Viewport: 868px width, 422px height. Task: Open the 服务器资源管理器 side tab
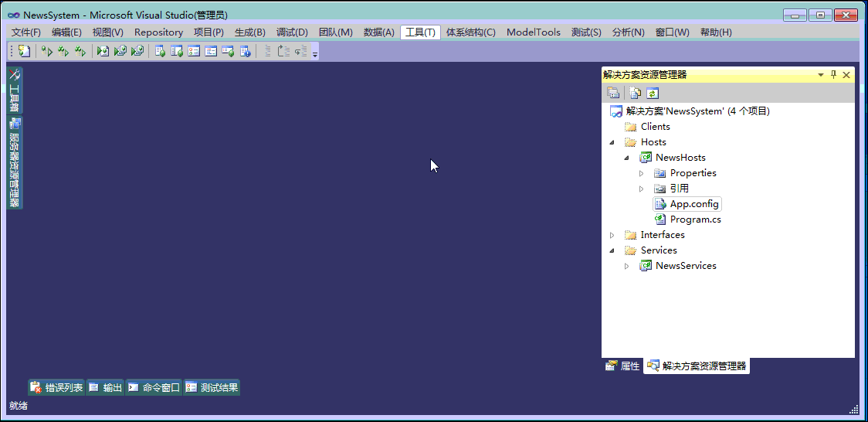pos(15,162)
